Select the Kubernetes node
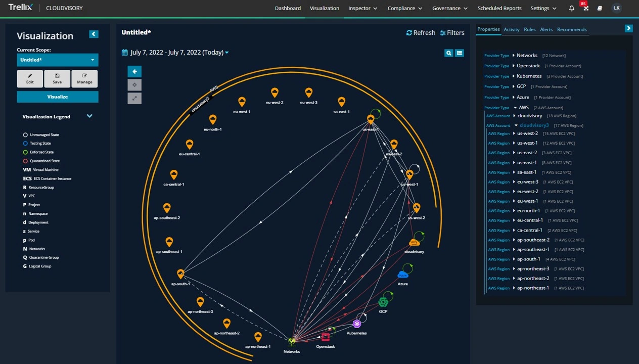The height and width of the screenshot is (364, 639). coord(357,324)
